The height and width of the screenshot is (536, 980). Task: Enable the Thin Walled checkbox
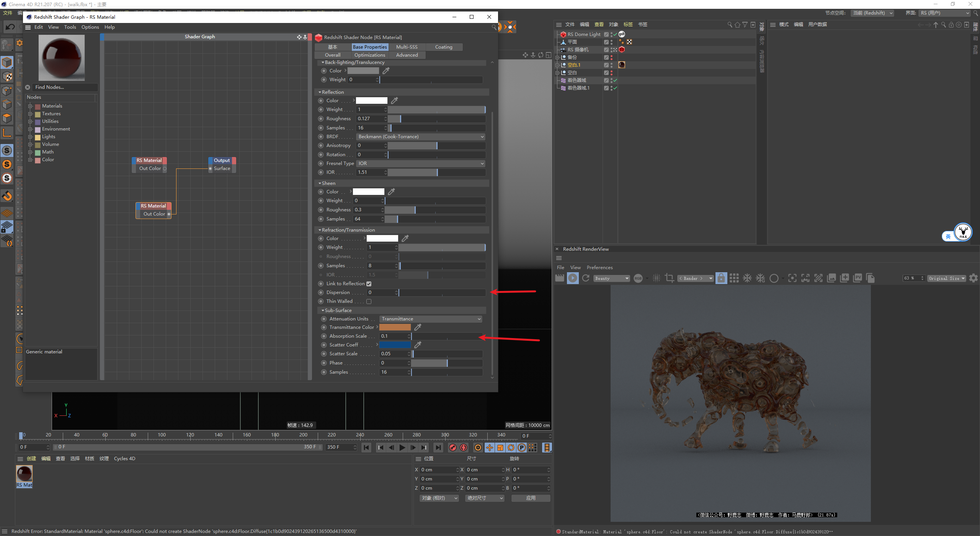(369, 302)
